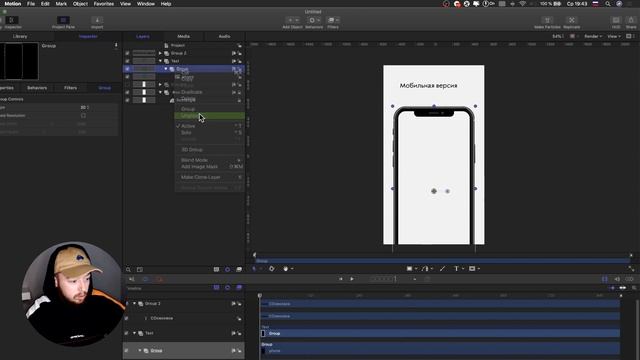Select the Bezier pen tool

425,269
